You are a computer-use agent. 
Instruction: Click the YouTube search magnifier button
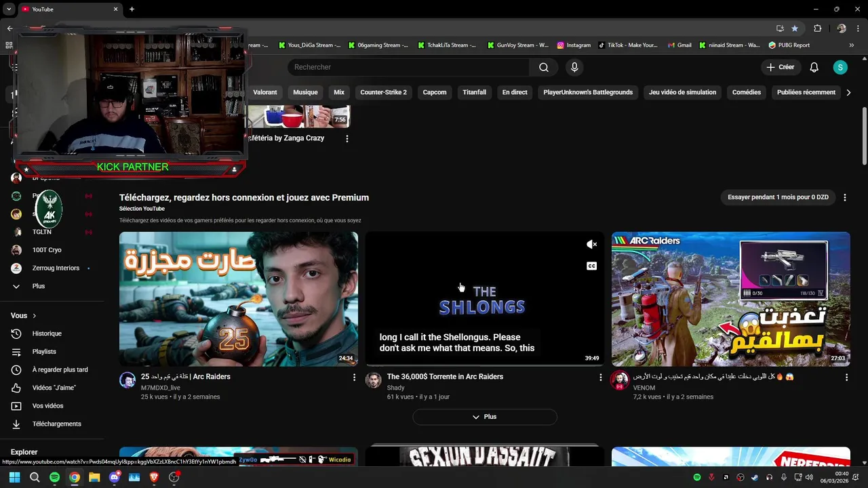coord(544,67)
